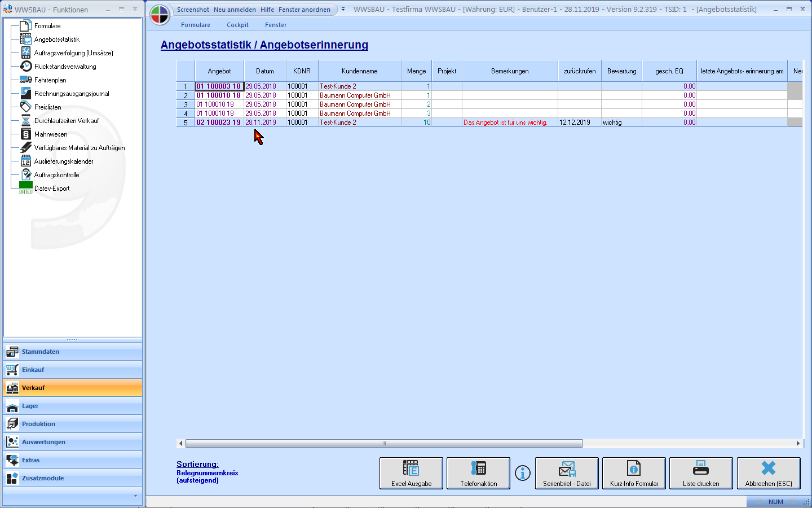Click the Preislisten tag icon

[26, 107]
